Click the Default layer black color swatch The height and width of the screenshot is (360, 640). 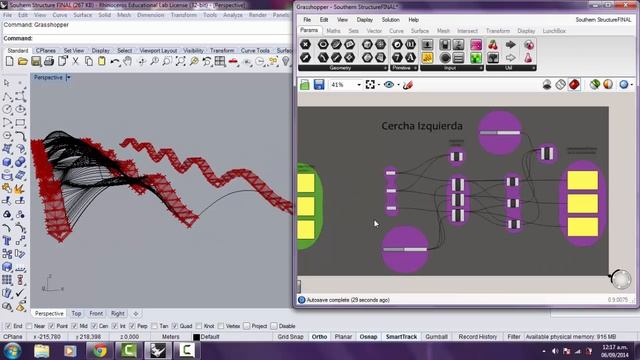pyautogui.click(x=196, y=337)
